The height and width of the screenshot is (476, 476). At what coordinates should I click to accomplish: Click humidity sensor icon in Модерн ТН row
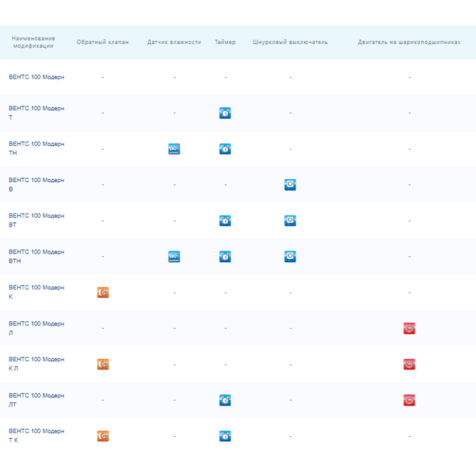click(174, 149)
